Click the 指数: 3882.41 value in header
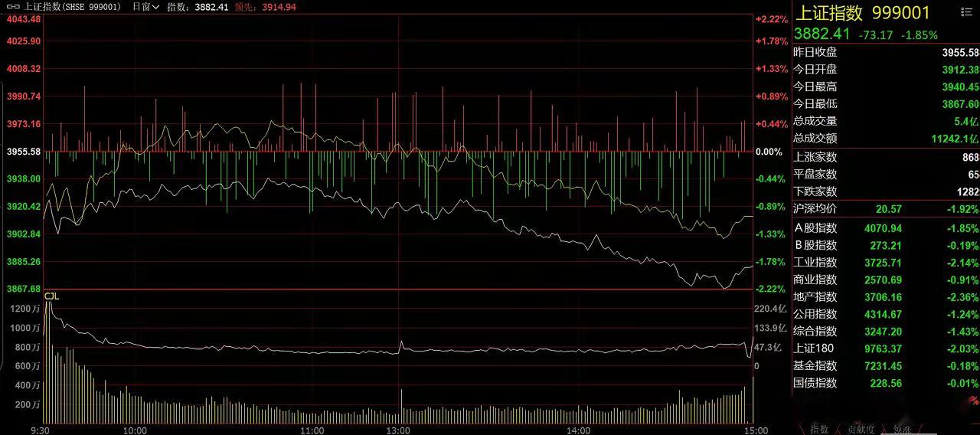The image size is (980, 435). [x=198, y=6]
